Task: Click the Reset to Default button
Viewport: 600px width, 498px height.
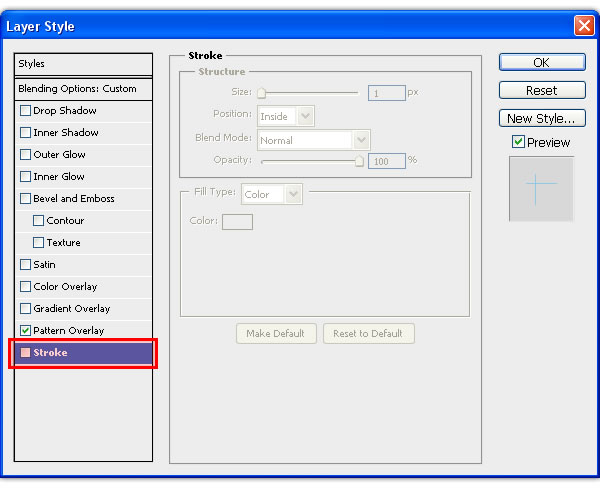Action: tap(368, 334)
